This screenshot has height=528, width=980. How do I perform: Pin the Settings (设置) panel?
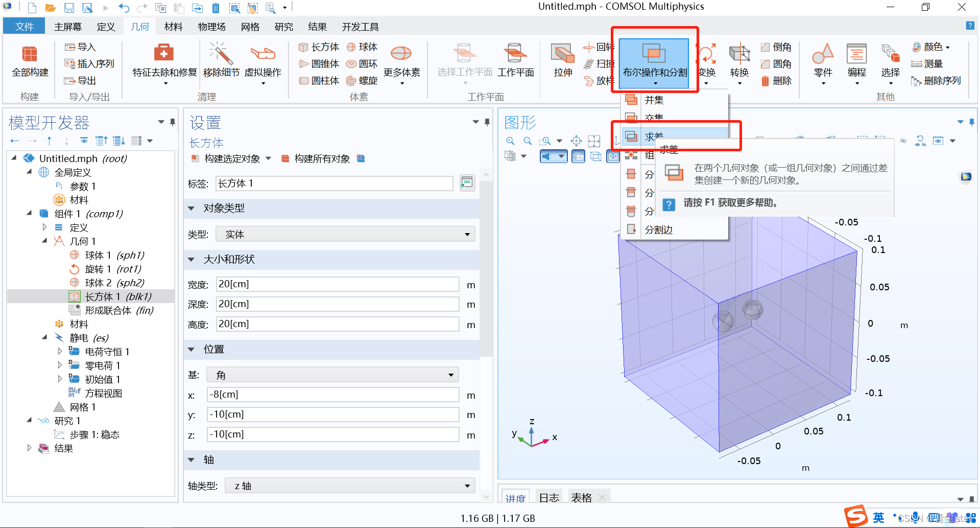point(487,122)
